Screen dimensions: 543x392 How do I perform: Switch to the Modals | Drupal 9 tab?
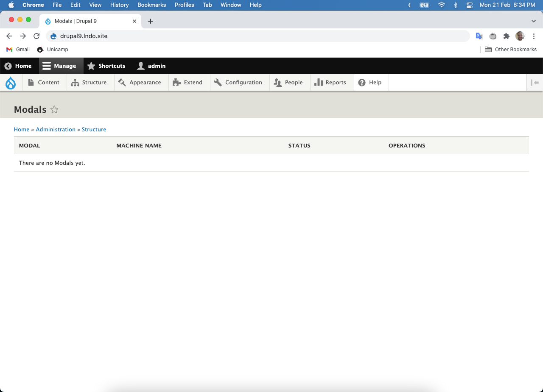click(85, 20)
